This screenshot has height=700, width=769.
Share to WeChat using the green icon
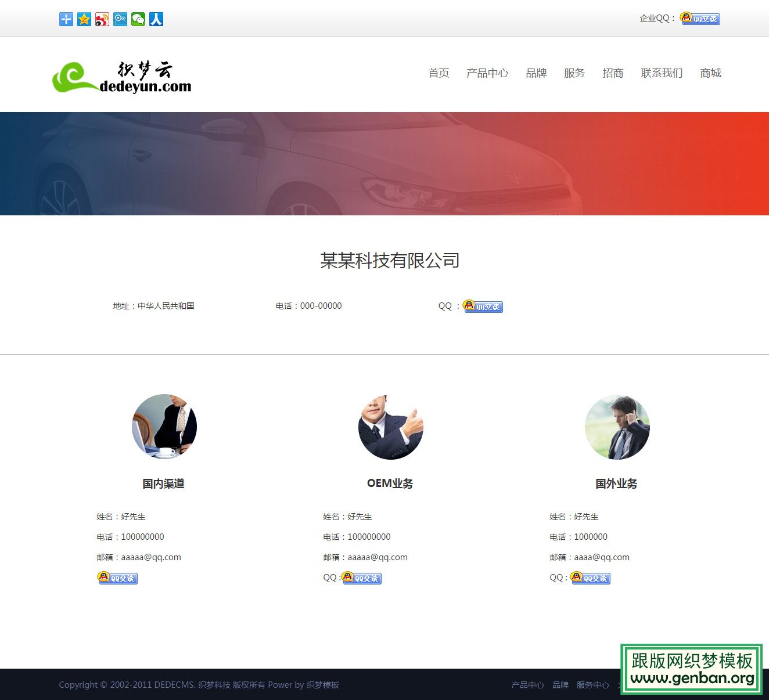pos(138,19)
